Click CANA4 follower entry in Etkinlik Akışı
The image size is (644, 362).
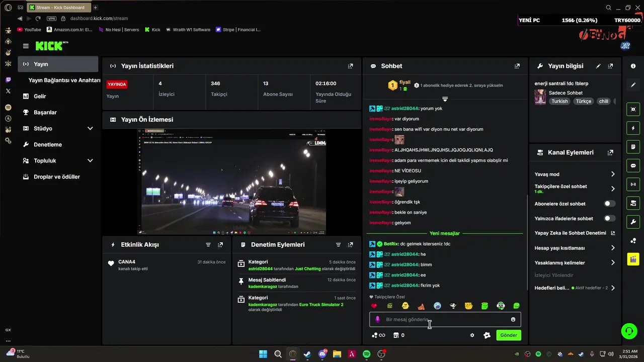pyautogui.click(x=167, y=265)
